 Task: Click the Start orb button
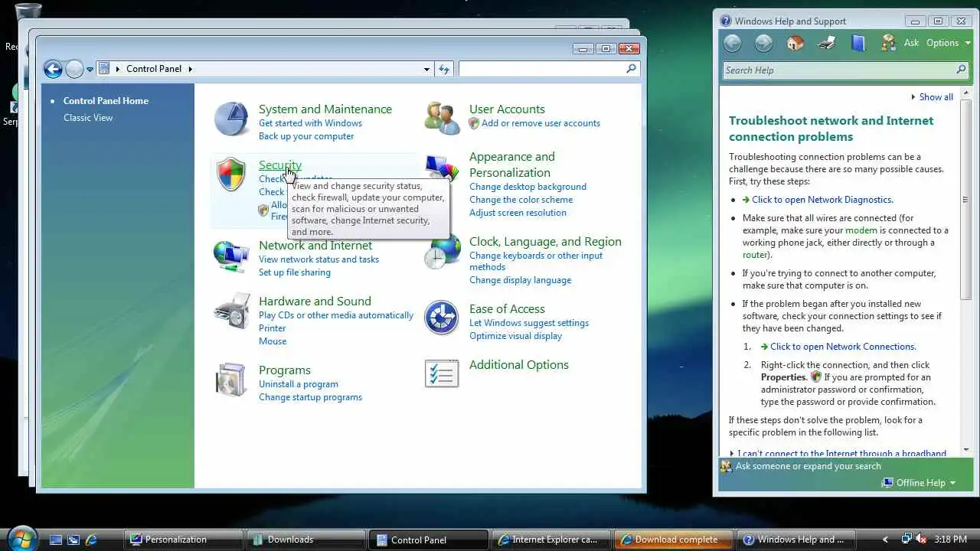[21, 538]
